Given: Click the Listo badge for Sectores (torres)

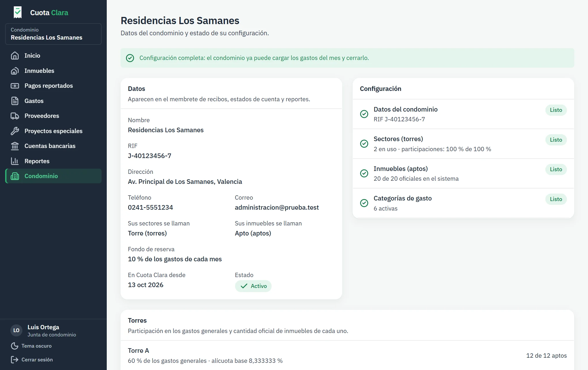Looking at the screenshot, I should pyautogui.click(x=556, y=140).
